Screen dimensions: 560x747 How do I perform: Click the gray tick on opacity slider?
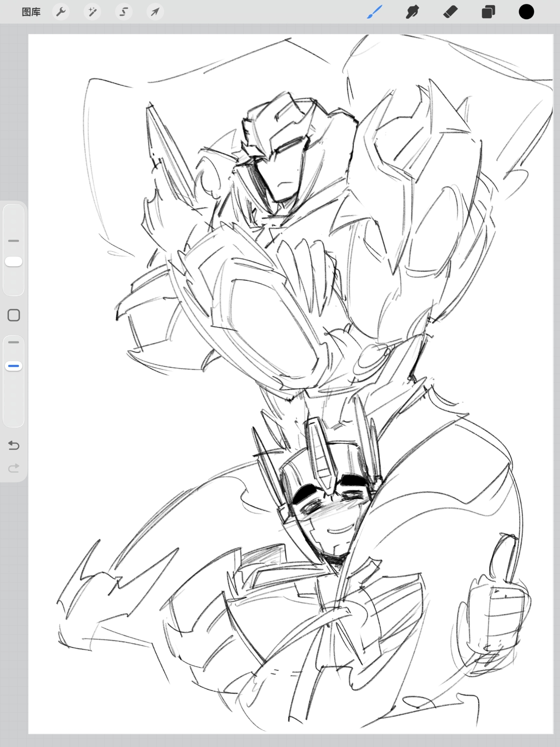click(x=14, y=342)
